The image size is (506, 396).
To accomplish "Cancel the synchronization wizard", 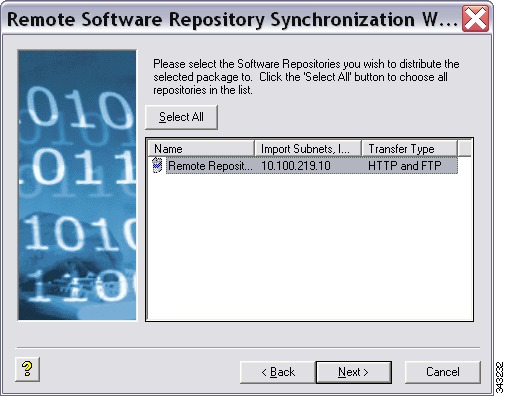I will [443, 372].
